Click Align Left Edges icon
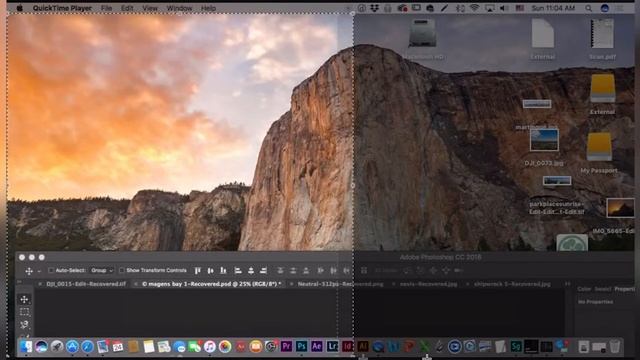Viewport: 640px width, 360px height. [238, 271]
